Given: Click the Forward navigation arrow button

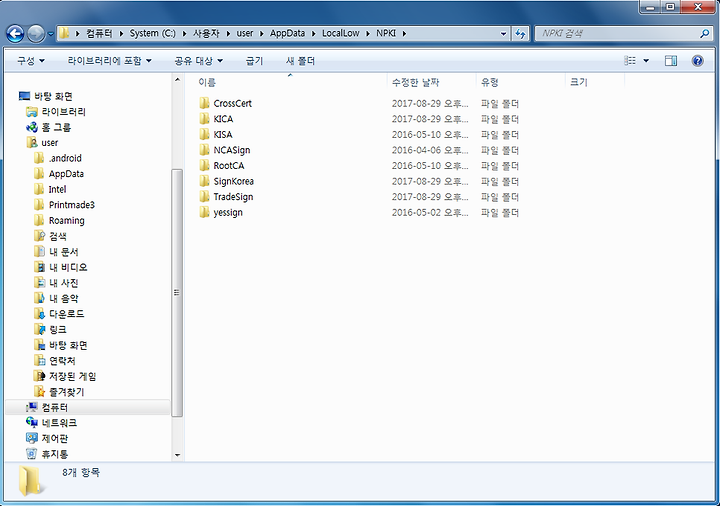Looking at the screenshot, I should tap(36, 34).
